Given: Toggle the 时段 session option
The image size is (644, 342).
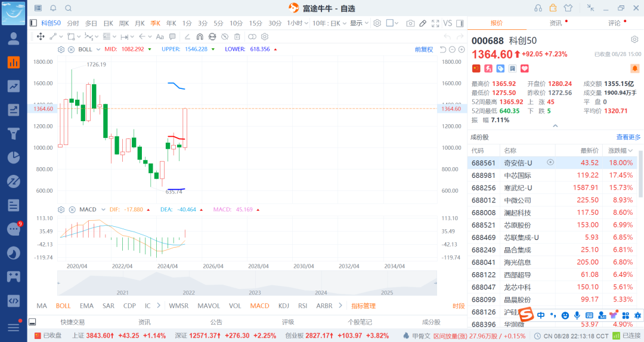Looking at the screenshot, I should coord(459,306).
